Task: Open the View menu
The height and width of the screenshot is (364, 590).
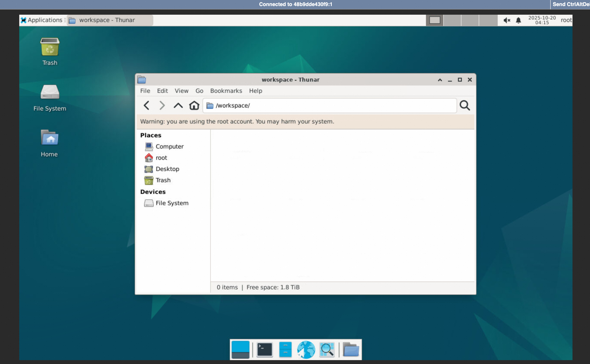Action: [181, 91]
